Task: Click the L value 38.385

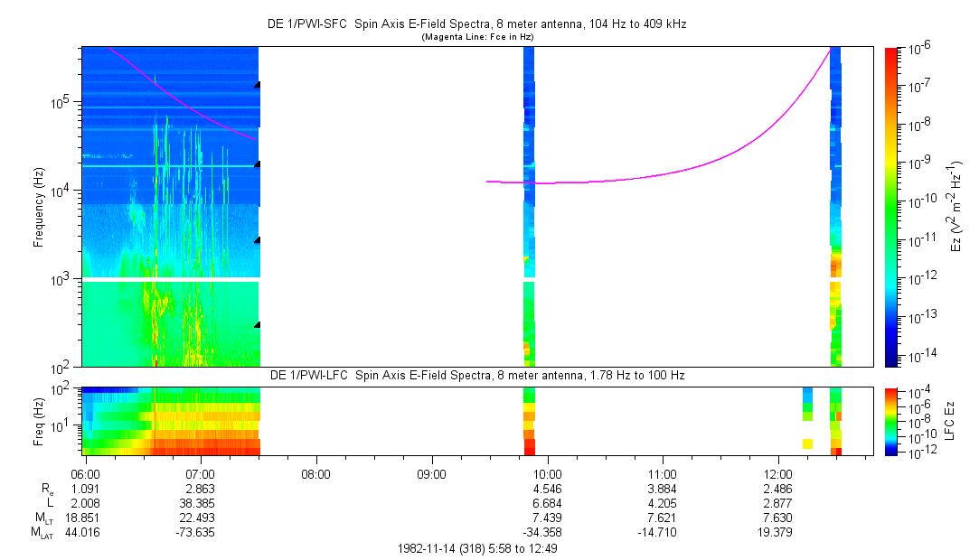Action: pos(200,503)
